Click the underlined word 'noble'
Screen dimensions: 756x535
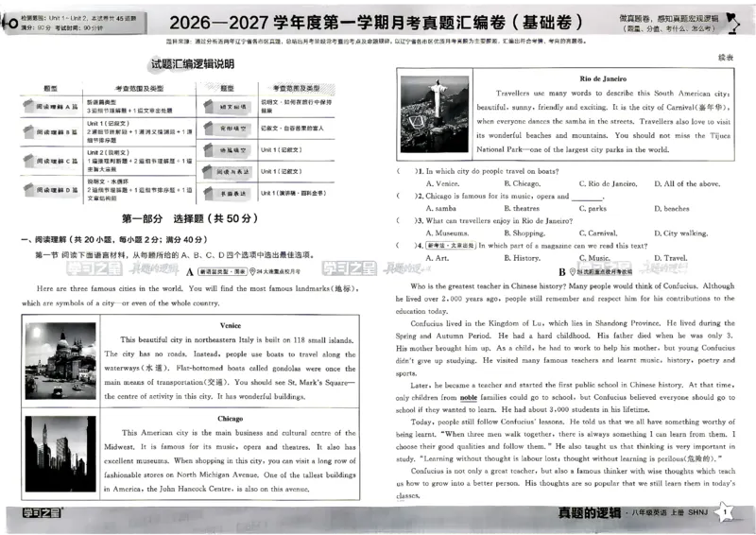[x=468, y=398]
